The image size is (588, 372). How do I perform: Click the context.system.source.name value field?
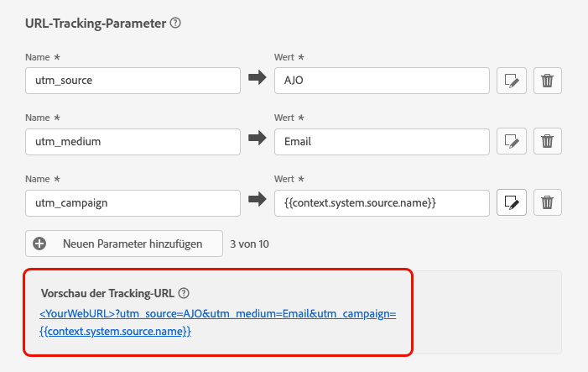[382, 202]
